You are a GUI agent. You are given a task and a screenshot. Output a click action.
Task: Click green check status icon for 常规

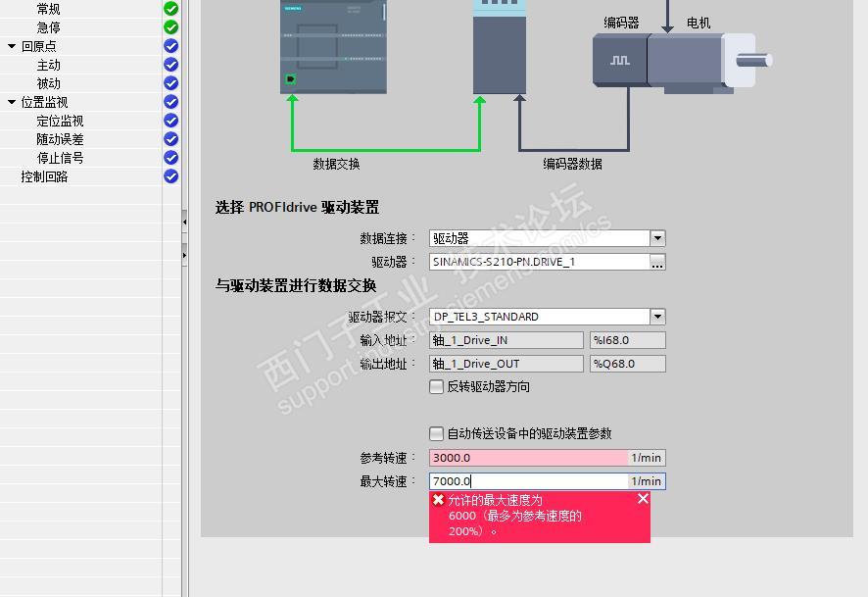click(171, 8)
